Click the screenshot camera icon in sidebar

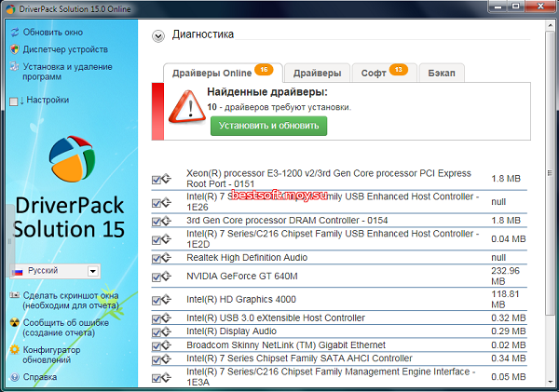(x=14, y=296)
